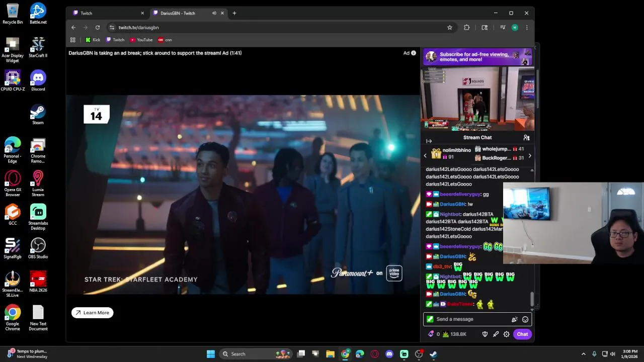This screenshot has height=362, width=644.
Task: Open Chrome profile avatar
Action: pos(515,28)
